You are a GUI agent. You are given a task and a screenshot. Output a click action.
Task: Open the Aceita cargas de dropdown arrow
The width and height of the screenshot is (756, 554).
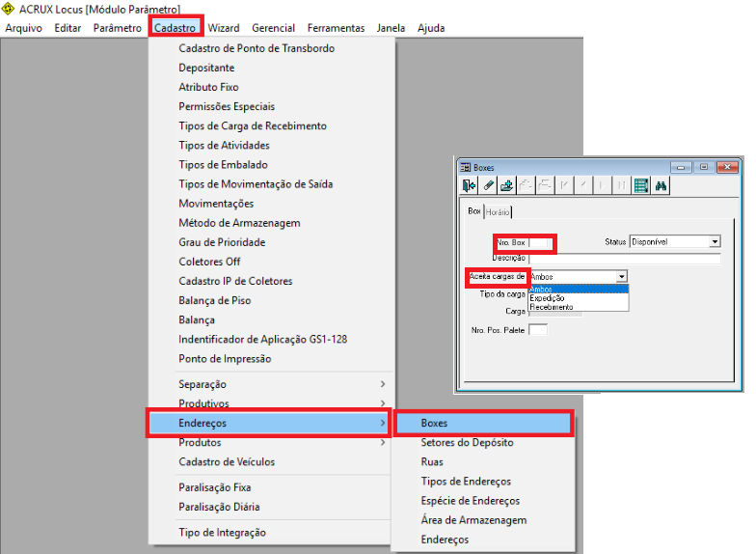(x=621, y=276)
